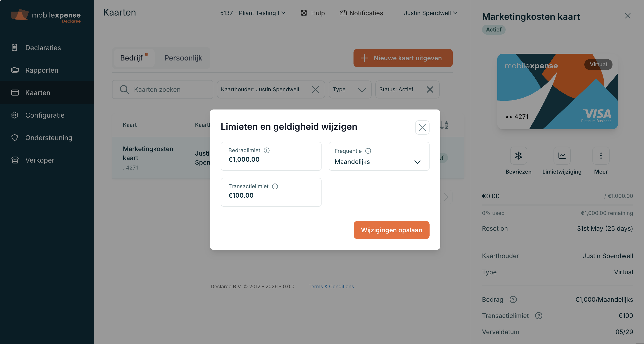Click the Bevriezen snowflake icon
Image resolution: width=644 pixels, height=344 pixels.
[x=518, y=156]
